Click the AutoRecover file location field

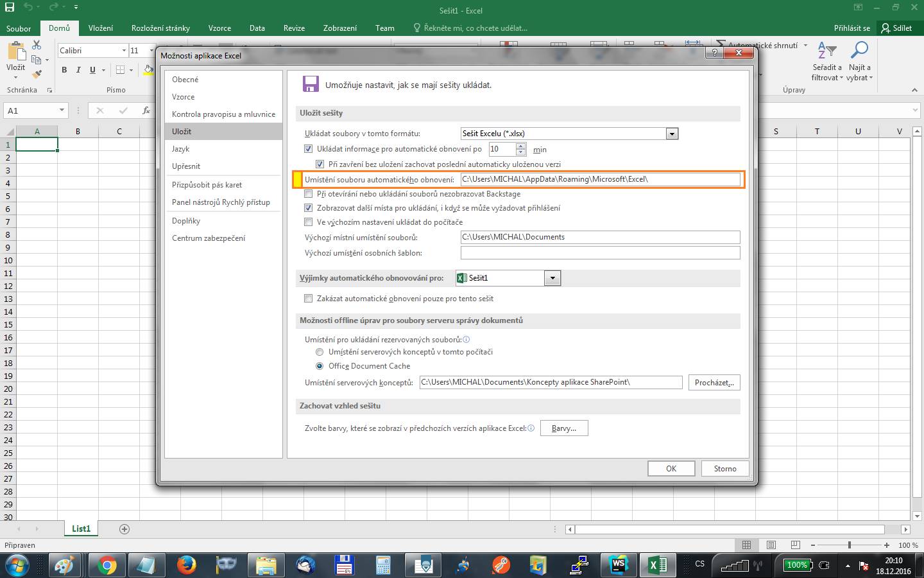(x=600, y=179)
